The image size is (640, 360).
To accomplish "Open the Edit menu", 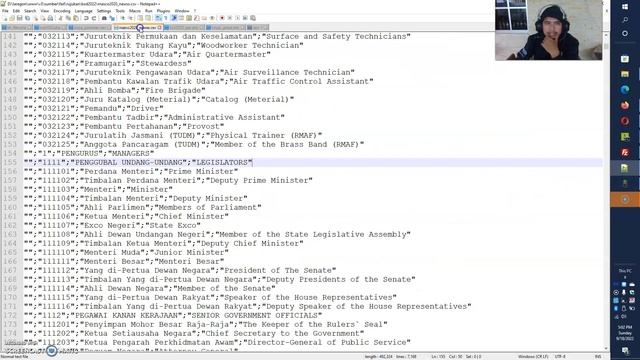I will point(16,11).
